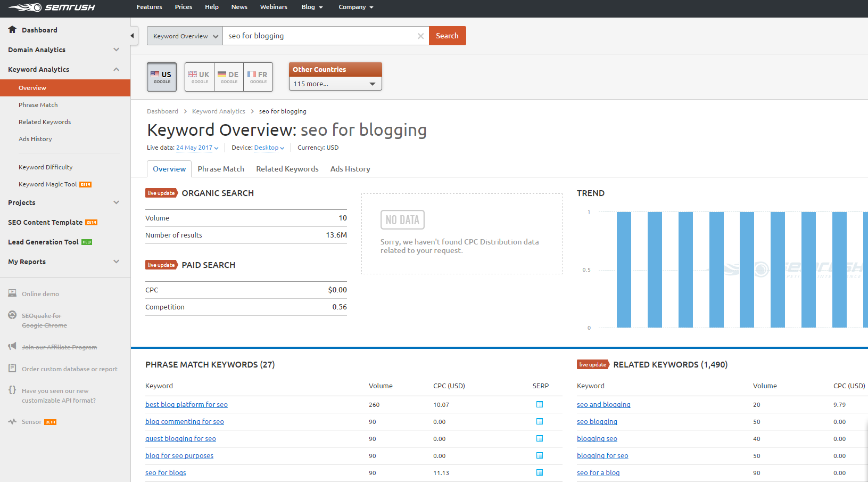Switch to the FR Google database
Viewport: 868px width, 482px height.
point(258,77)
